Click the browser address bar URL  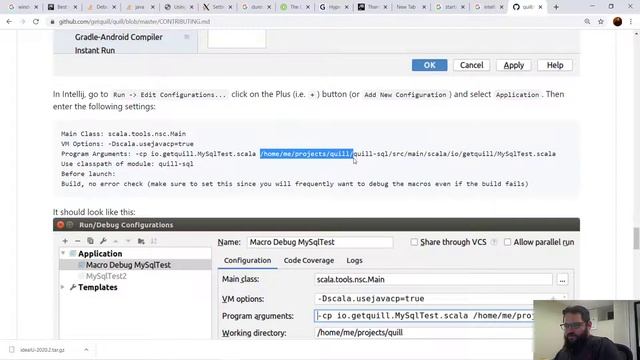134,22
